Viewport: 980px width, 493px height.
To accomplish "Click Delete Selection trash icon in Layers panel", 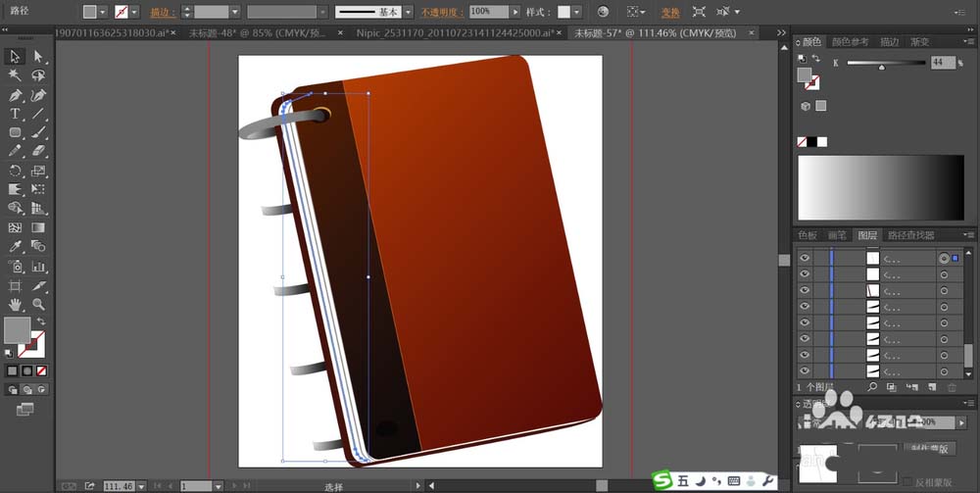I will coord(952,387).
